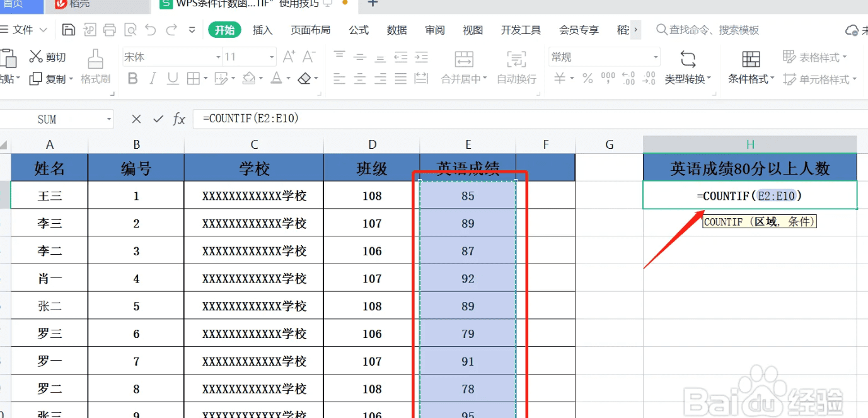Confirm formula with the checkmark button
The image size is (868, 418).
click(157, 119)
